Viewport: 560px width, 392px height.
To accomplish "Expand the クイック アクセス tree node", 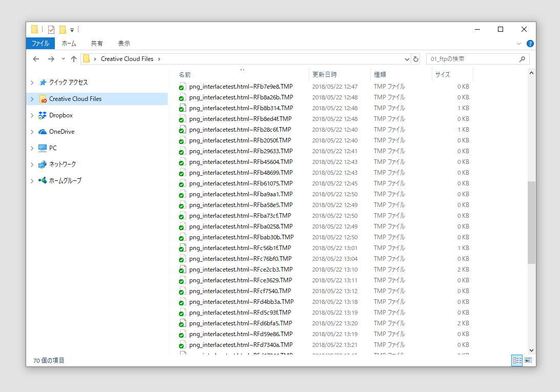I will (x=32, y=82).
